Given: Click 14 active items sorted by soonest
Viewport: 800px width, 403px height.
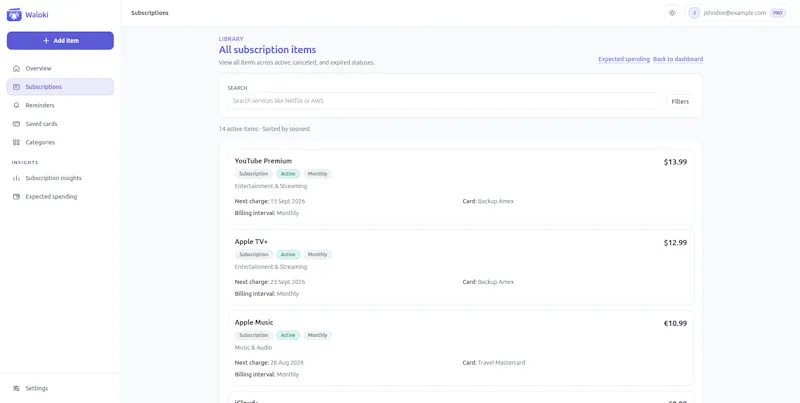Looking at the screenshot, I should coord(264,129).
